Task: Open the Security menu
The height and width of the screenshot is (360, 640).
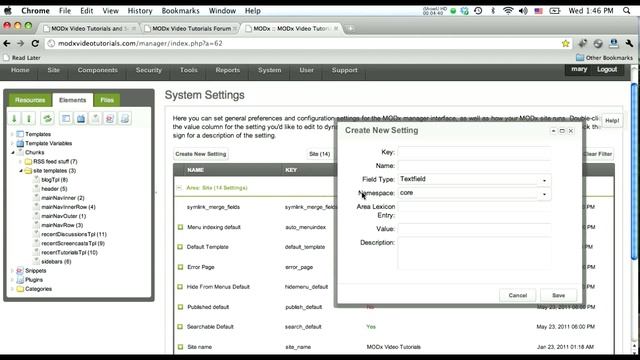Action: 149,70
